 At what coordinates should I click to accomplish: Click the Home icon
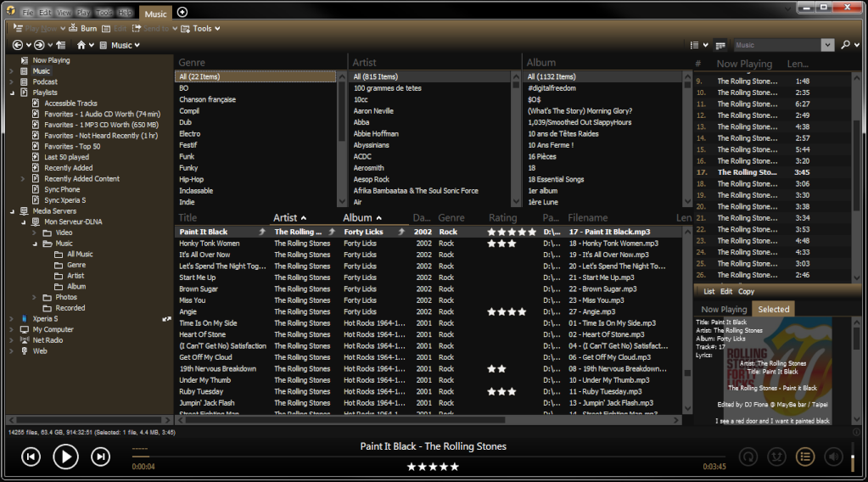pyautogui.click(x=81, y=45)
